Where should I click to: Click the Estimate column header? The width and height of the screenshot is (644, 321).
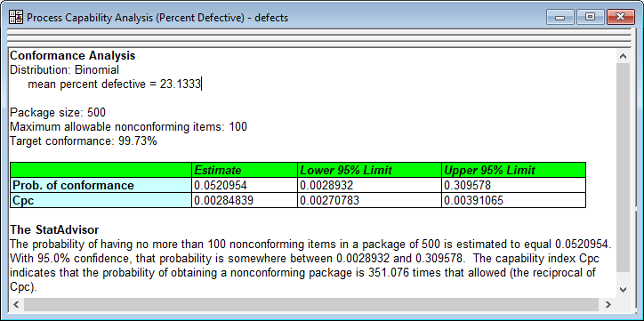pyautogui.click(x=245, y=170)
